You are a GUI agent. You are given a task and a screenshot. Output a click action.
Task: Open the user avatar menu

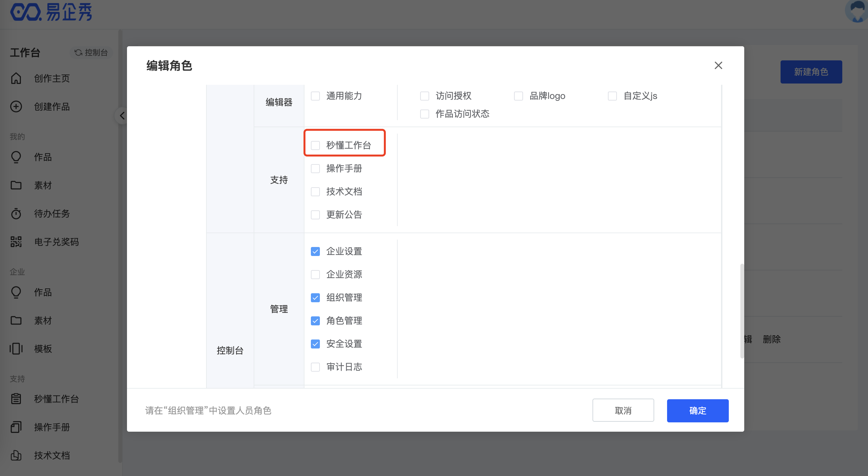[856, 12]
